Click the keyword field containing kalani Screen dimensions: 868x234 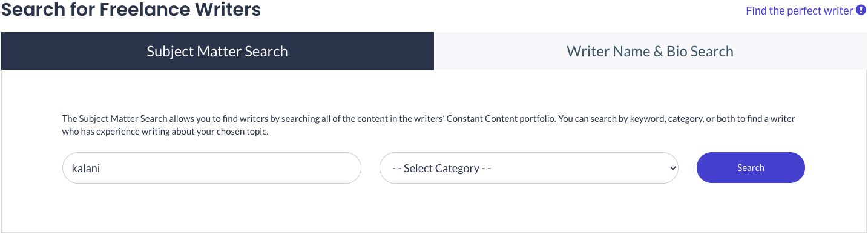212,168
